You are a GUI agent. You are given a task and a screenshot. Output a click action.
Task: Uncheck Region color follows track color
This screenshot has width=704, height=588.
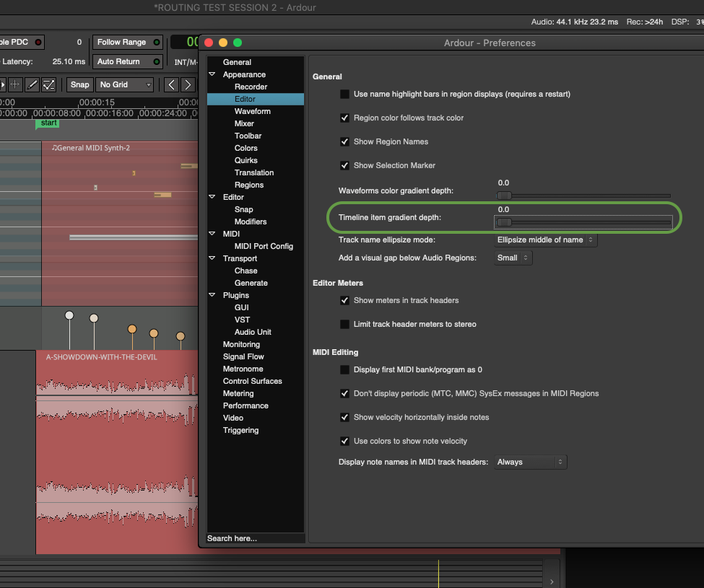pos(345,118)
